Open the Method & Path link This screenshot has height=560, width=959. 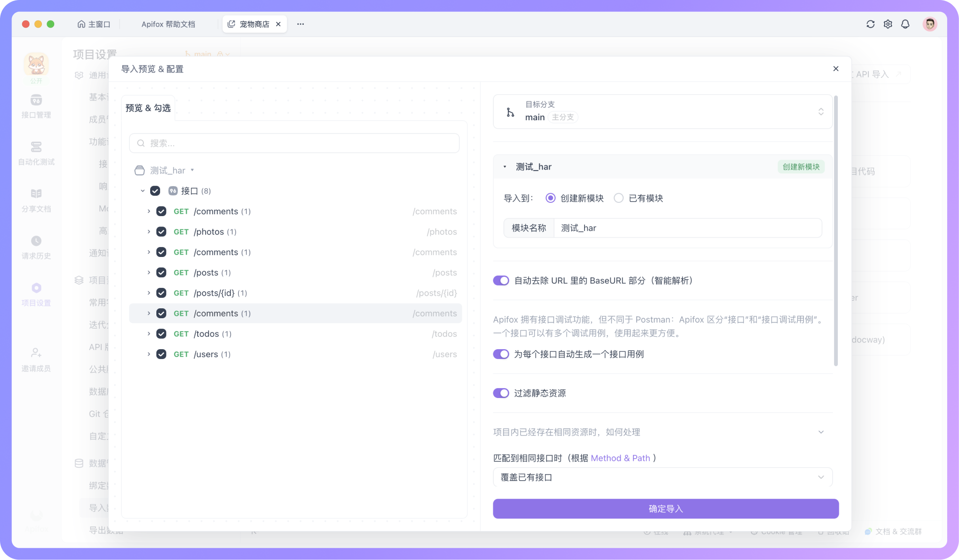[621, 458]
